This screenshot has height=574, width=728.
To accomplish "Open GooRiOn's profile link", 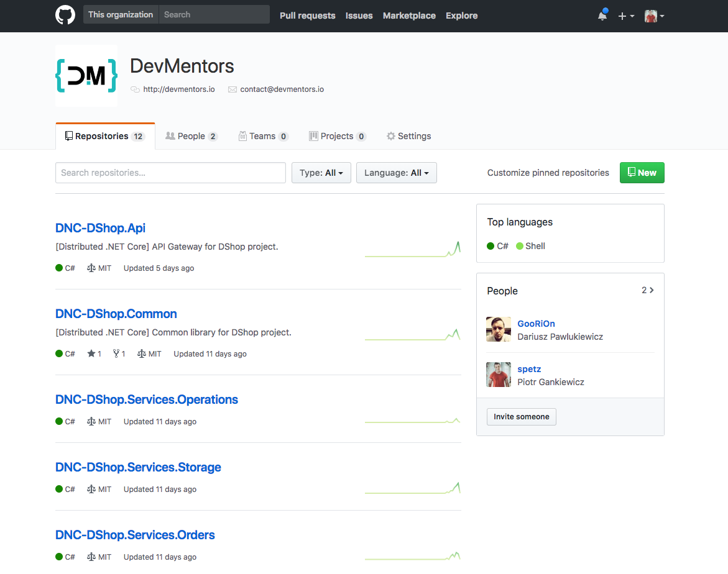I will [537, 324].
